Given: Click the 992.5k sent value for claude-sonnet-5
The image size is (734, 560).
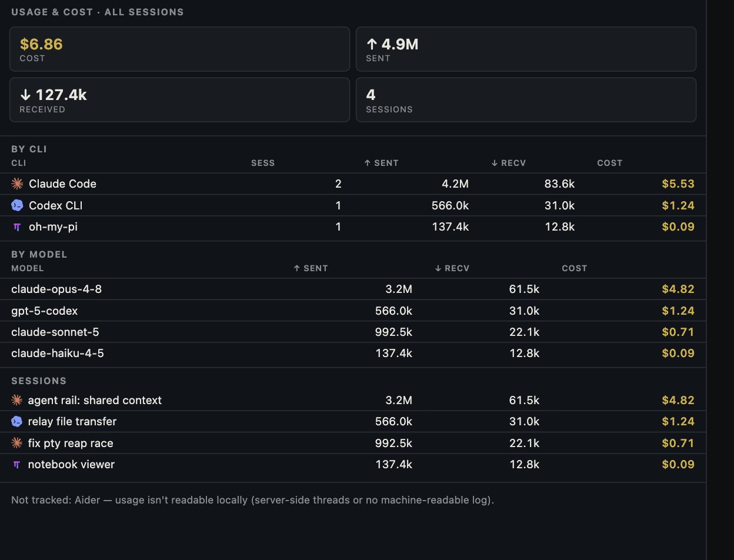Looking at the screenshot, I should click(393, 332).
